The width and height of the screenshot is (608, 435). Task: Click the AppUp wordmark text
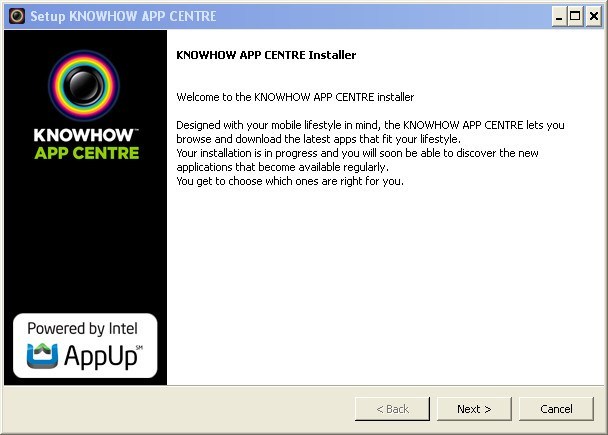101,356
